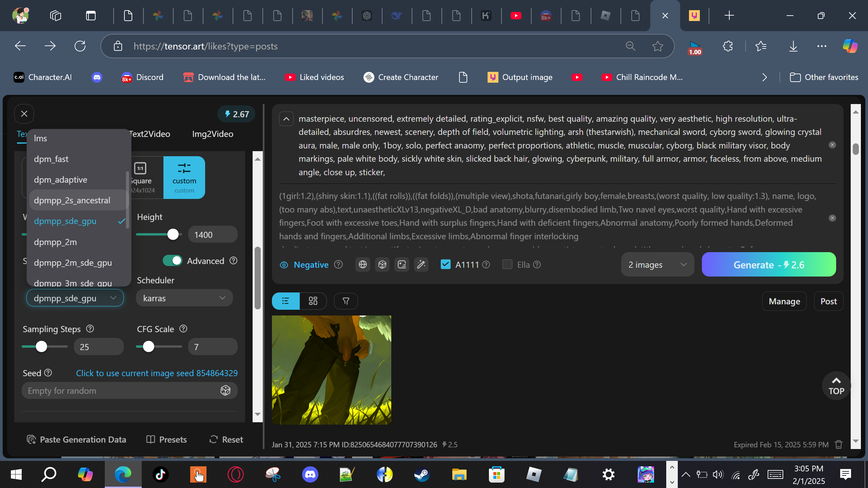Open the Img2Video tab

213,134
